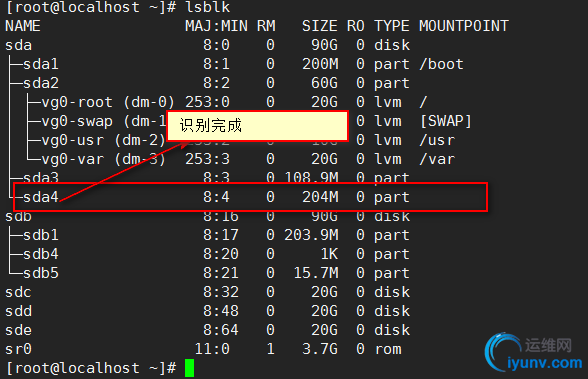The image size is (588, 379).
Task: Click the sda2 partition name
Action: coord(41,83)
